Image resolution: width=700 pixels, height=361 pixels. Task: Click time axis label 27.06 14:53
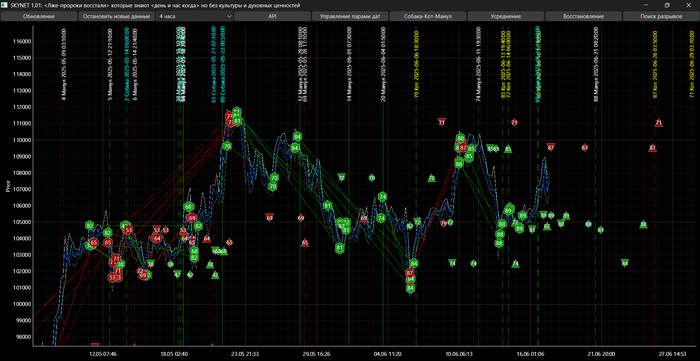[x=671, y=354]
